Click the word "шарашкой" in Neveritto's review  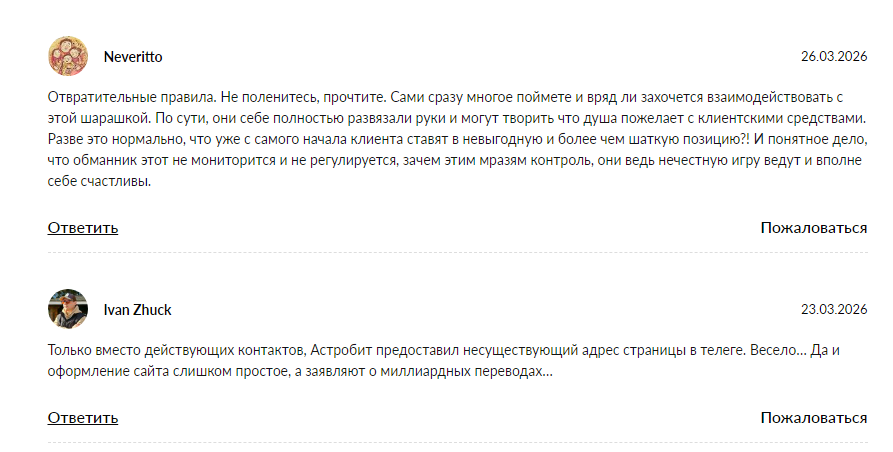(112, 119)
